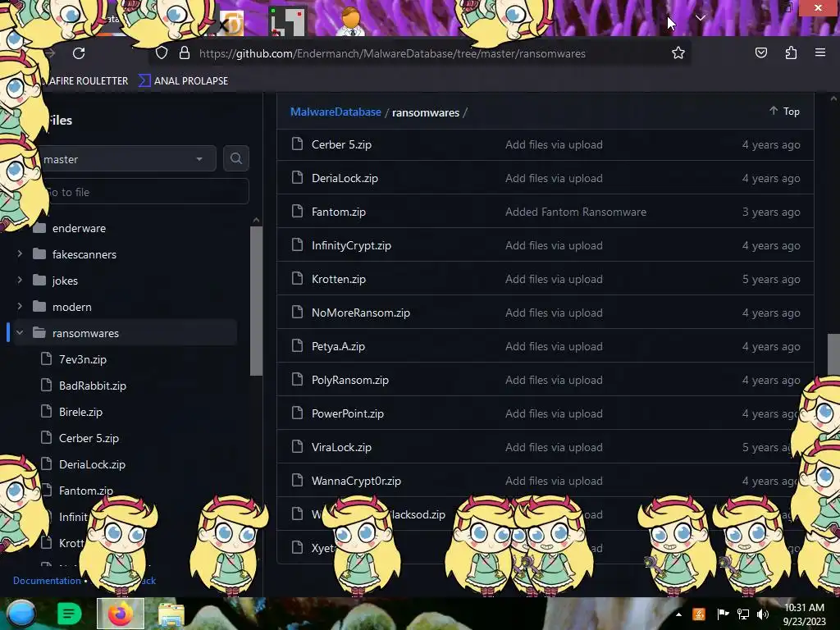Click the taskbar clock showing 10:31 AM
840x630 pixels.
[804, 614]
